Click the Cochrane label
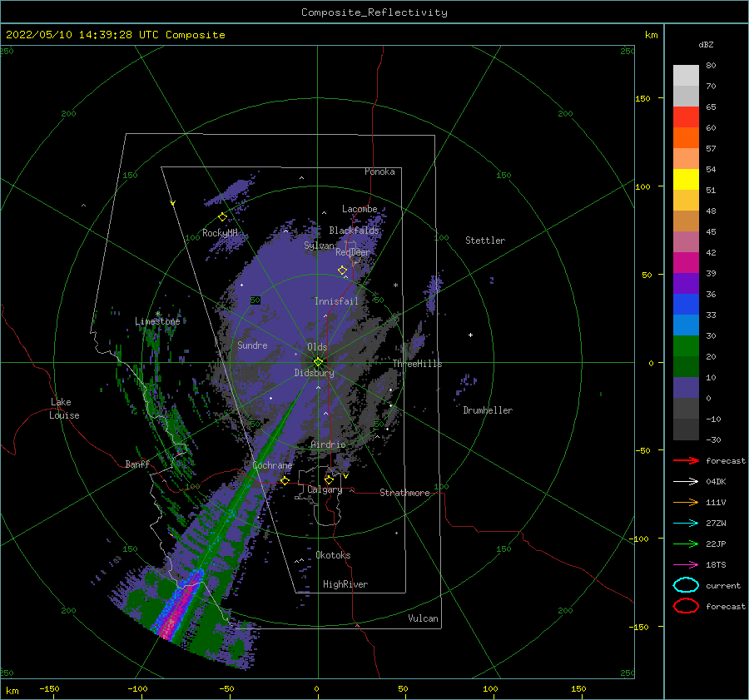The image size is (749, 700). coord(272,465)
